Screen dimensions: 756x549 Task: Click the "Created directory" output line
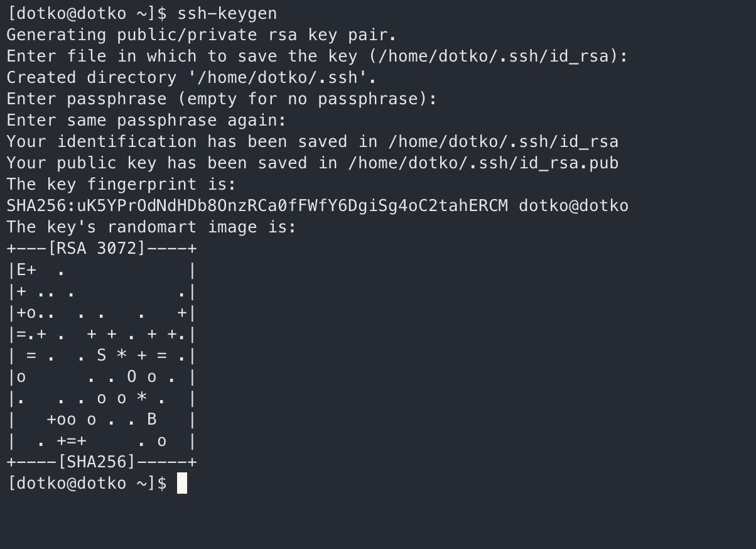pos(192,77)
